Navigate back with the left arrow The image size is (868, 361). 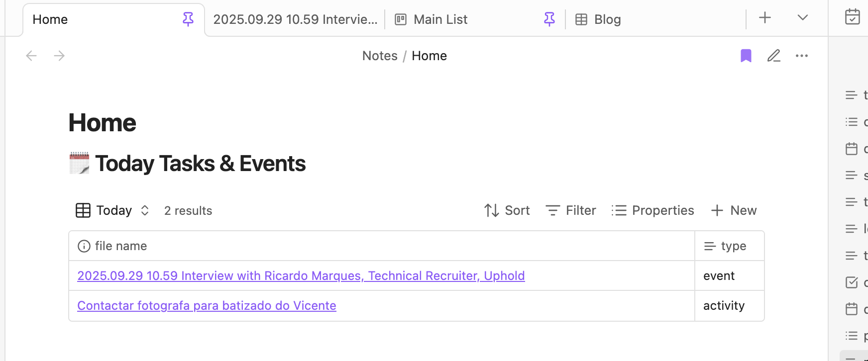coord(31,56)
